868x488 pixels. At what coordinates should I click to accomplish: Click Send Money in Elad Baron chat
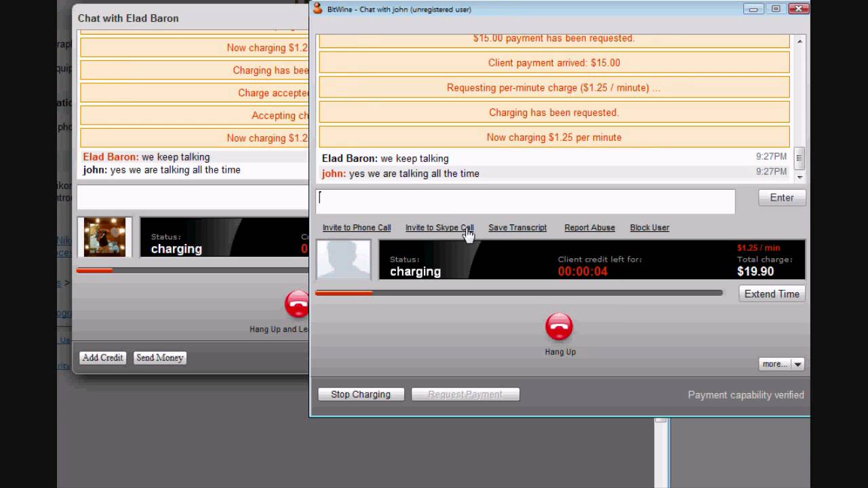click(x=160, y=358)
